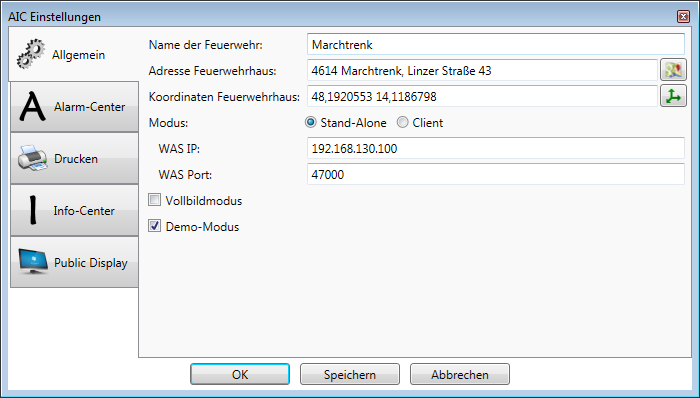Select the Stand-Alone mode radio button

point(311,122)
